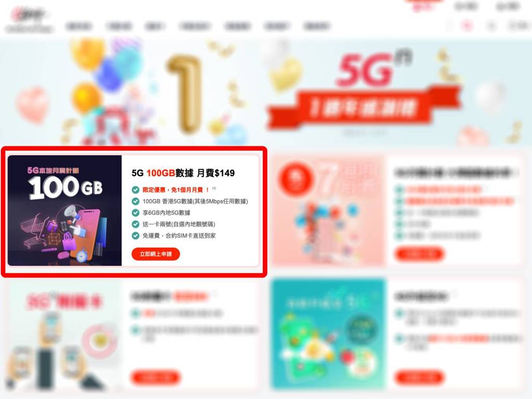The height and width of the screenshot is (399, 532).
Task: Click the 立即網上申請 button in 100GB card
Action: coord(155,254)
